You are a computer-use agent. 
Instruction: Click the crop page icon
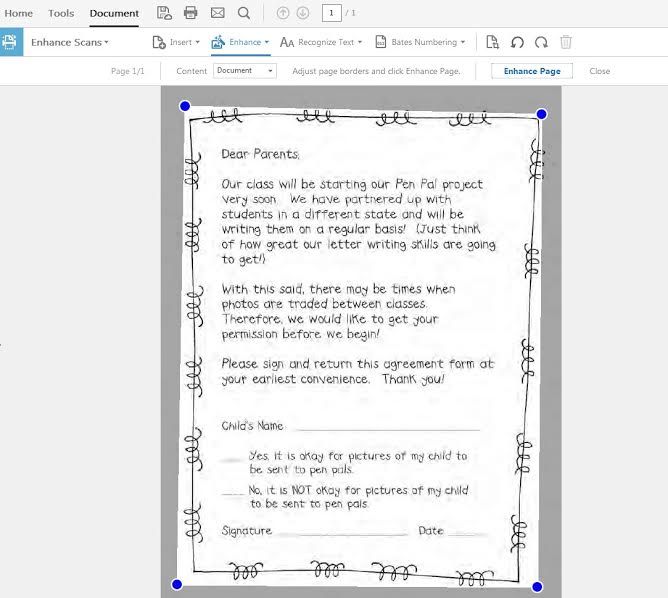(492, 42)
